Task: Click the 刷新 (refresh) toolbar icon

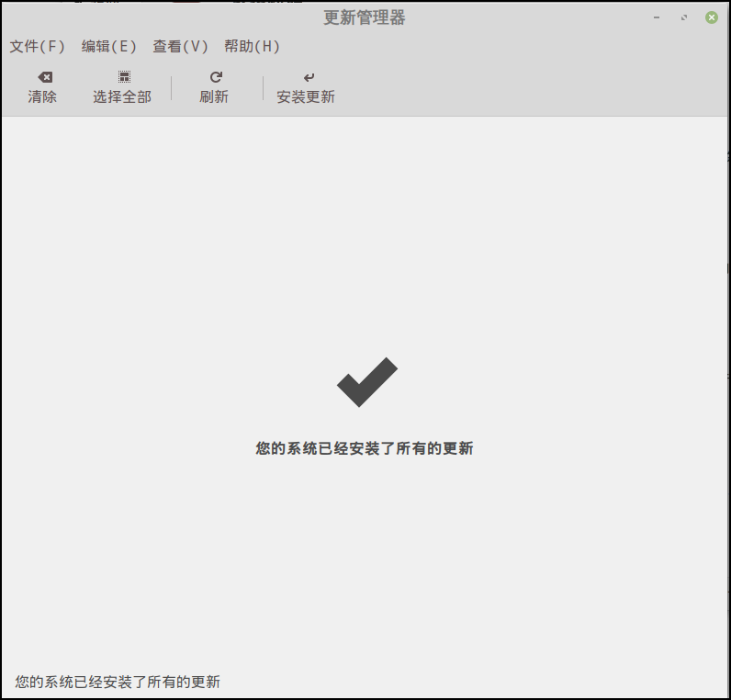Action: tap(216, 77)
